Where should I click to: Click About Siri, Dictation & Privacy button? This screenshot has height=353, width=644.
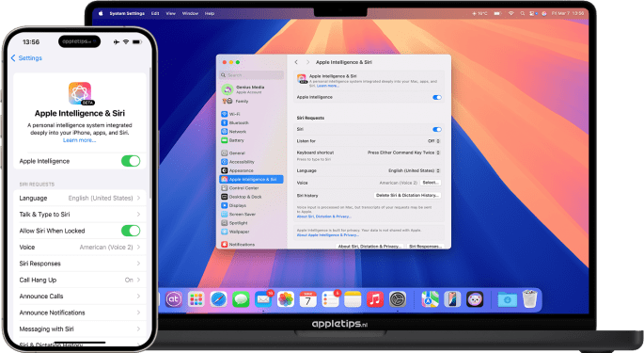point(369,246)
